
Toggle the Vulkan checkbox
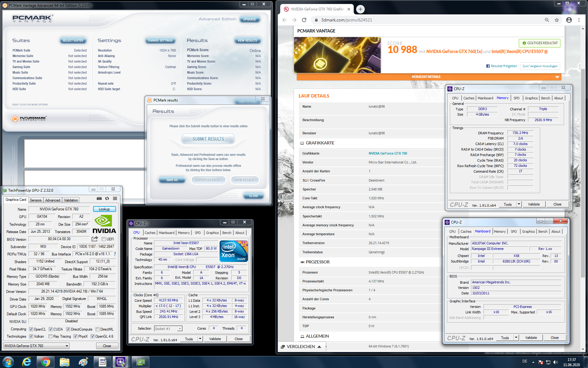tap(31, 336)
